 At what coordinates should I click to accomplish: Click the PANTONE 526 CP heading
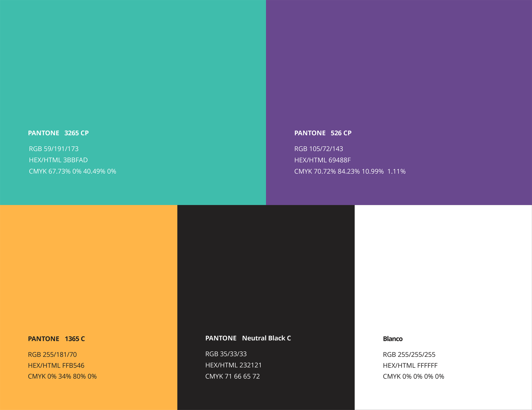(323, 133)
